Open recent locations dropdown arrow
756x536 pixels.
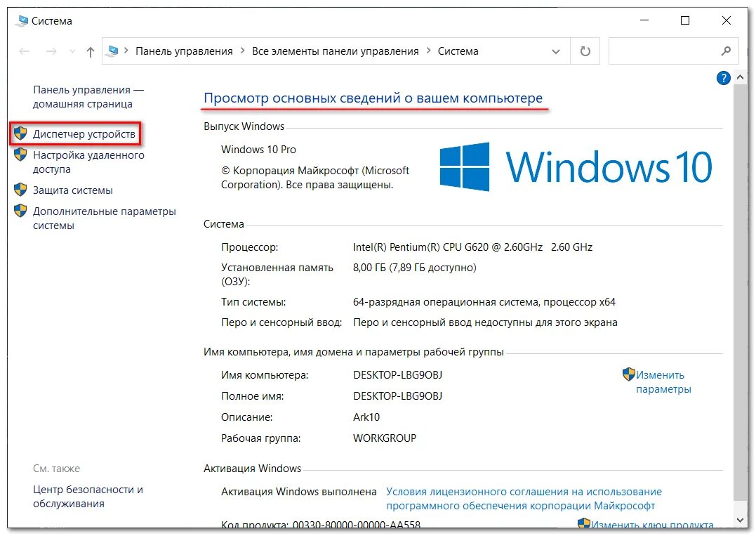pos(72,51)
